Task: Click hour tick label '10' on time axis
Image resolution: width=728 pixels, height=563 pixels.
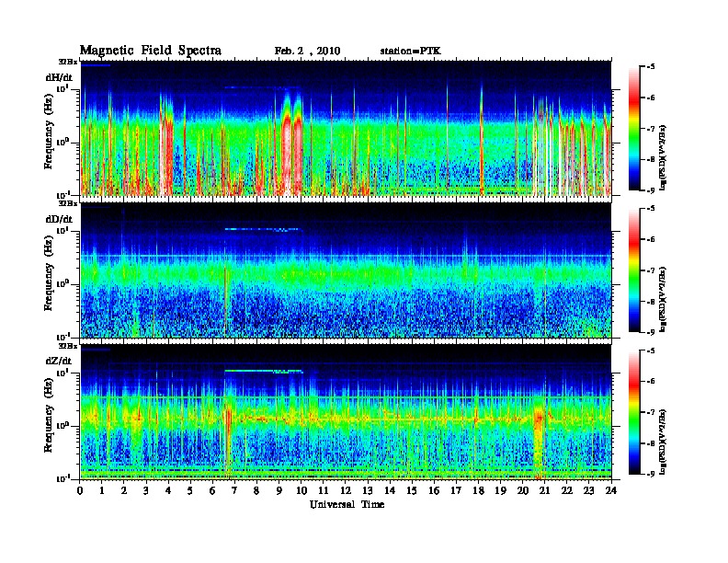Action: (301, 490)
